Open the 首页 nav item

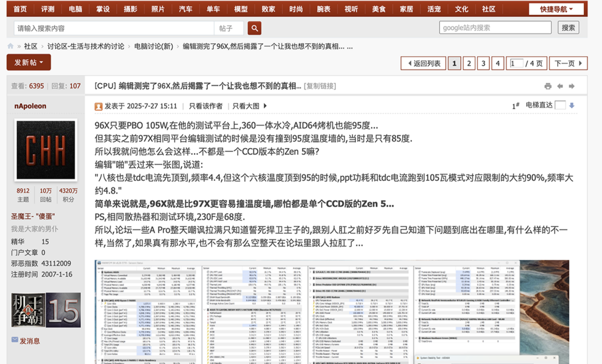coord(20,9)
